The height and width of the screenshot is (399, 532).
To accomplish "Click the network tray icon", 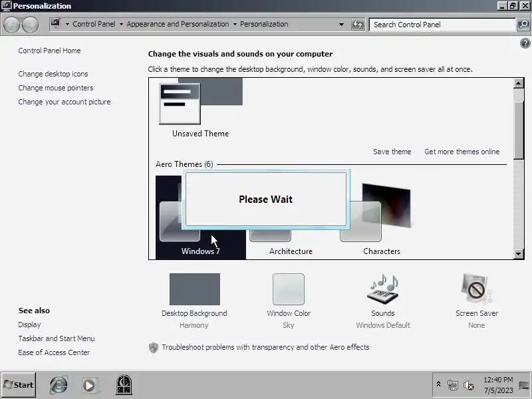I will (x=453, y=385).
